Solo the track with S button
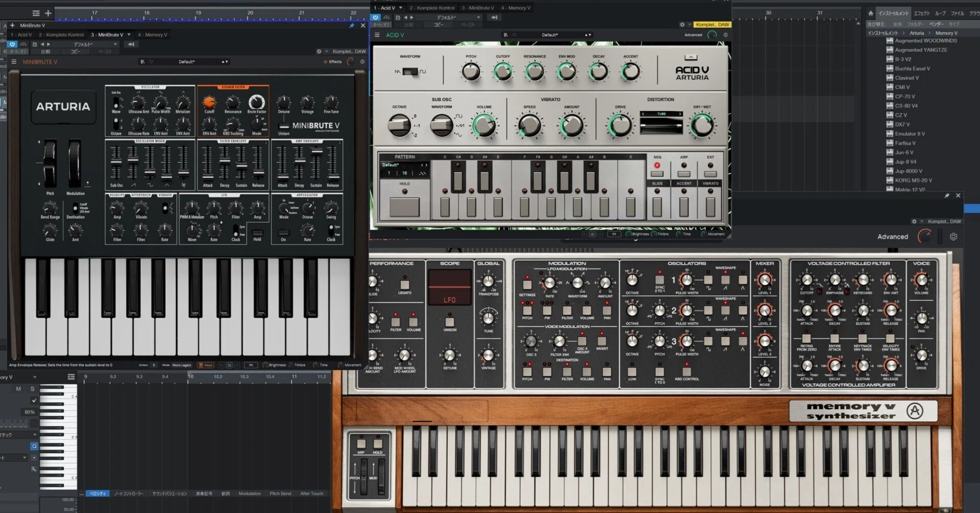 (32, 389)
